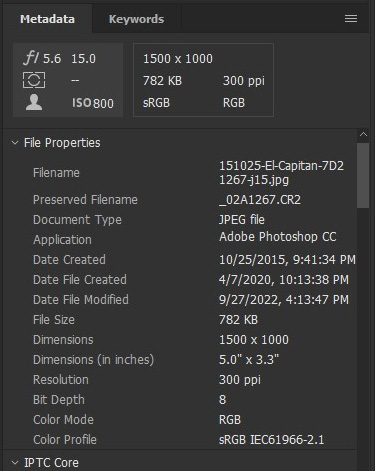Select the File Size row value 782 KB
The width and height of the screenshot is (375, 471).
[x=238, y=320]
